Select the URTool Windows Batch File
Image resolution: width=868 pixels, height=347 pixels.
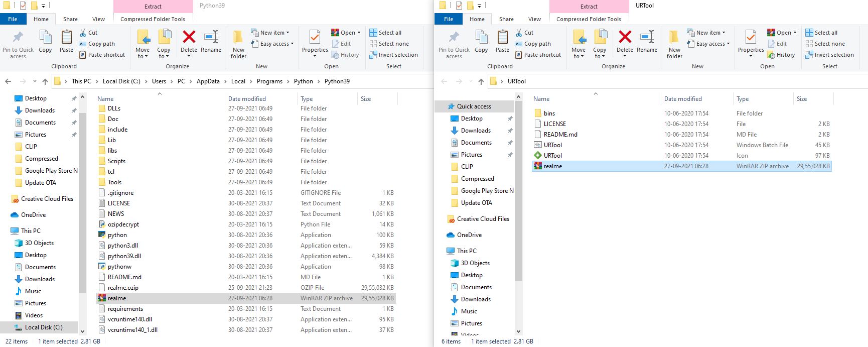click(682, 145)
